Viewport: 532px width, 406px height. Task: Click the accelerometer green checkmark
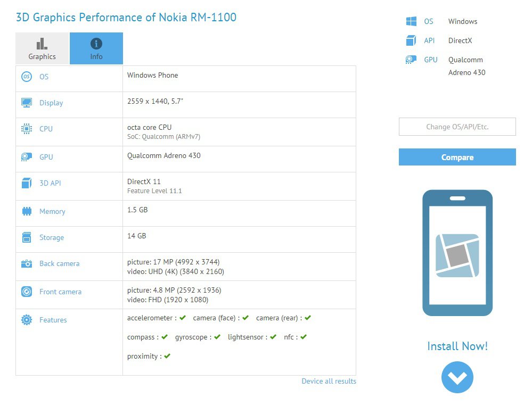tap(183, 318)
